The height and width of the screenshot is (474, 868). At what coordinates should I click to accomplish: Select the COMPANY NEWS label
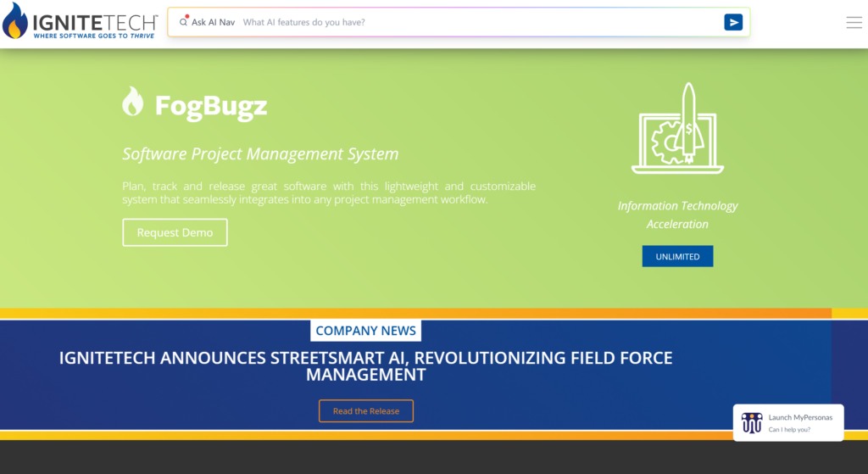(365, 331)
